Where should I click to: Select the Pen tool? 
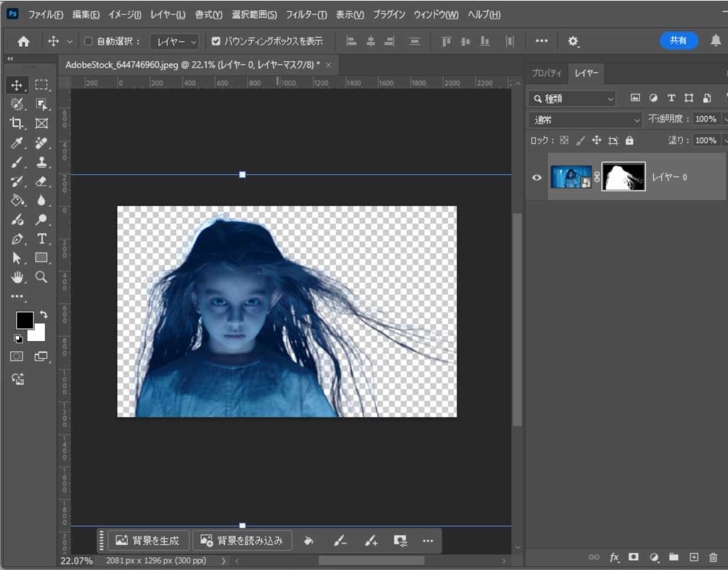(x=17, y=239)
